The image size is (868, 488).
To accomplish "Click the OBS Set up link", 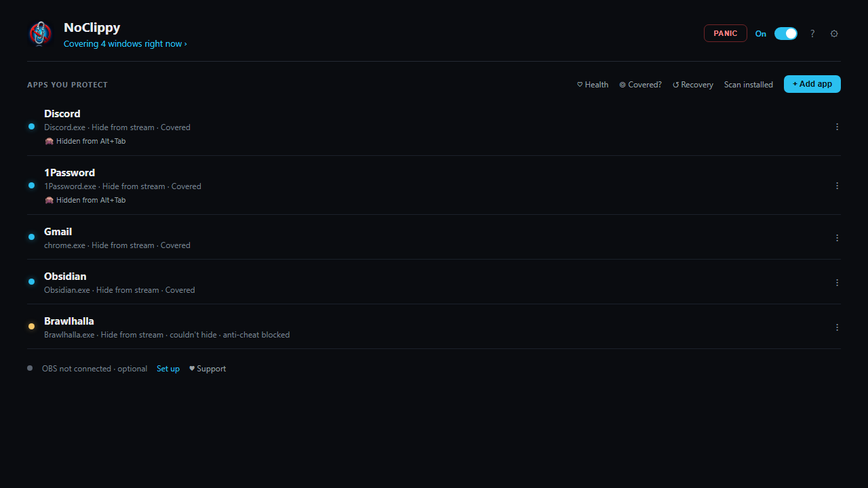I will coord(168,369).
